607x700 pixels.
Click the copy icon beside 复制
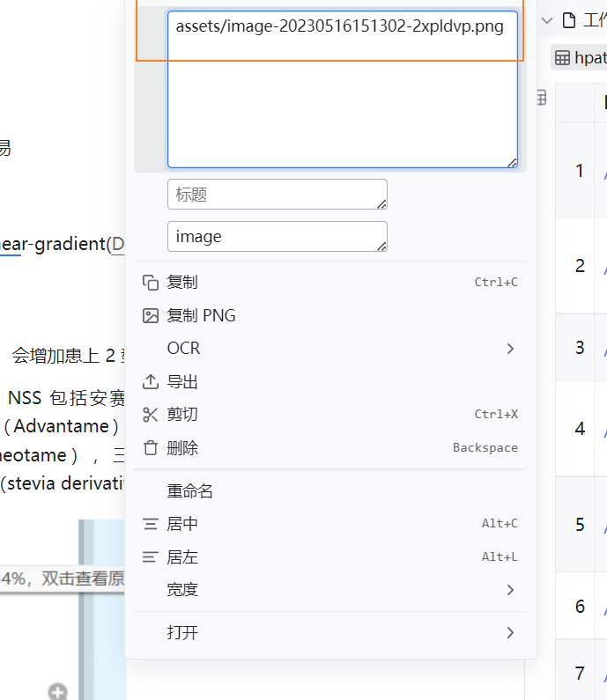pos(151,282)
